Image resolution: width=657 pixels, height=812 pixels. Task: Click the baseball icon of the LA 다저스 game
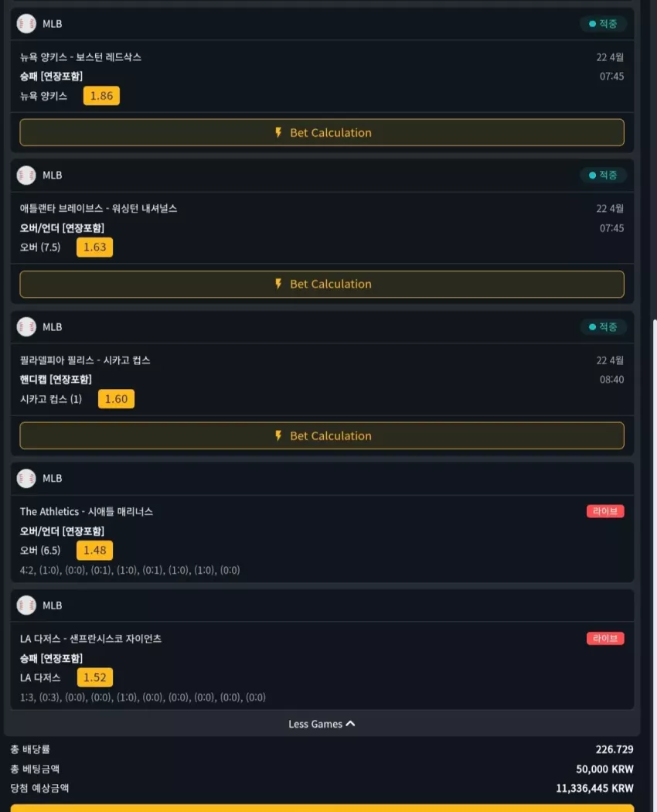point(26,605)
